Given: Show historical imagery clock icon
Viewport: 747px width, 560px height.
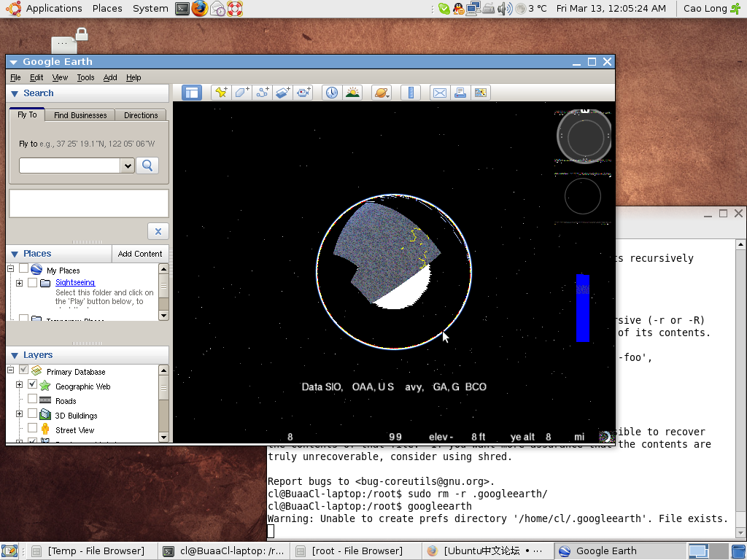Looking at the screenshot, I should pyautogui.click(x=332, y=93).
